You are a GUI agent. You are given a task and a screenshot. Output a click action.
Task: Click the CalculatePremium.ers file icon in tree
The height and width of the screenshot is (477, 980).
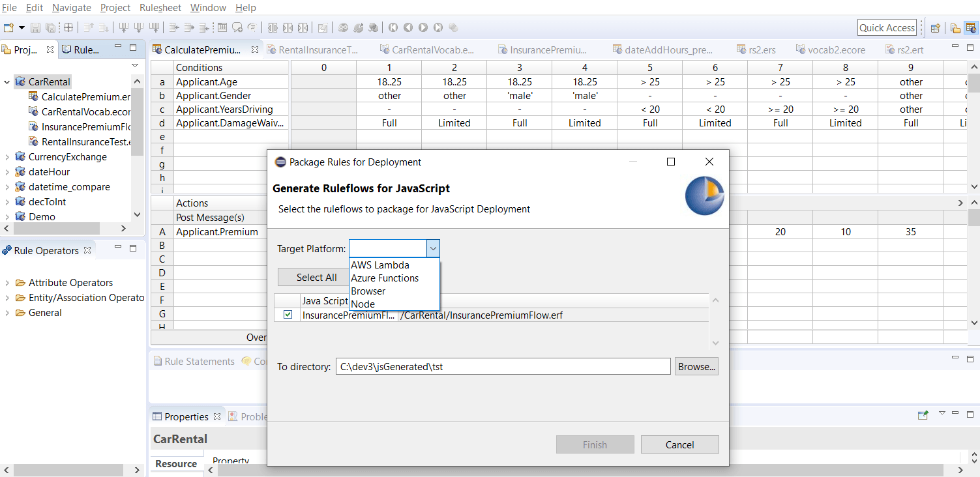coord(33,96)
